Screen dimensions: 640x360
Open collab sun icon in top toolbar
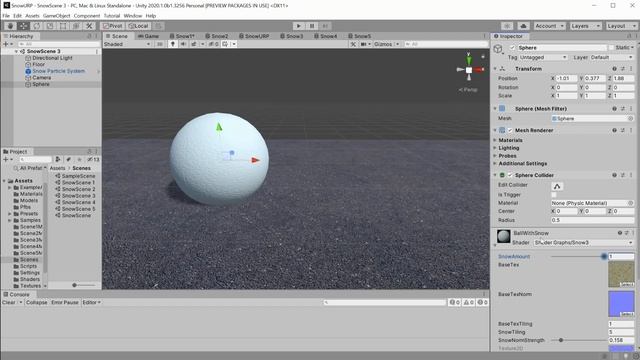507,26
